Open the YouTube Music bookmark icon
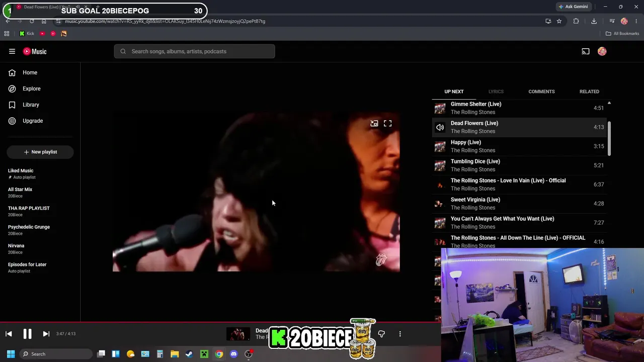The width and height of the screenshot is (644, 362). click(x=53, y=34)
